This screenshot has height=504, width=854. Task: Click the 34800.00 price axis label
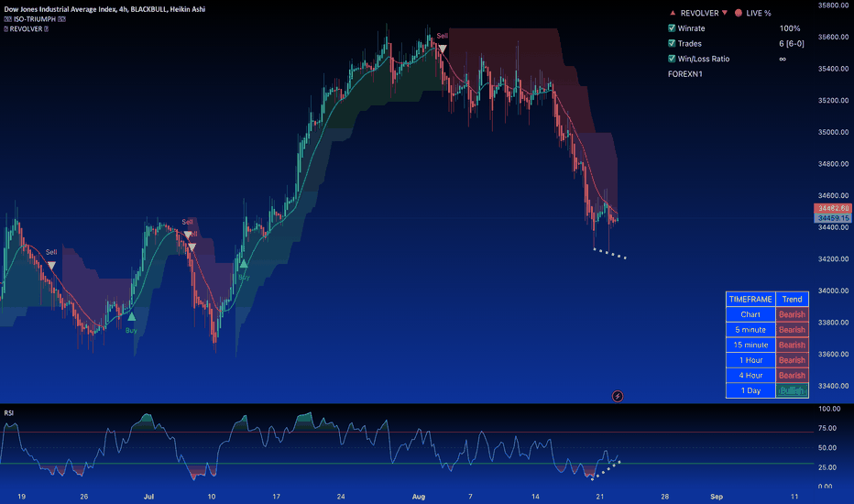833,163
